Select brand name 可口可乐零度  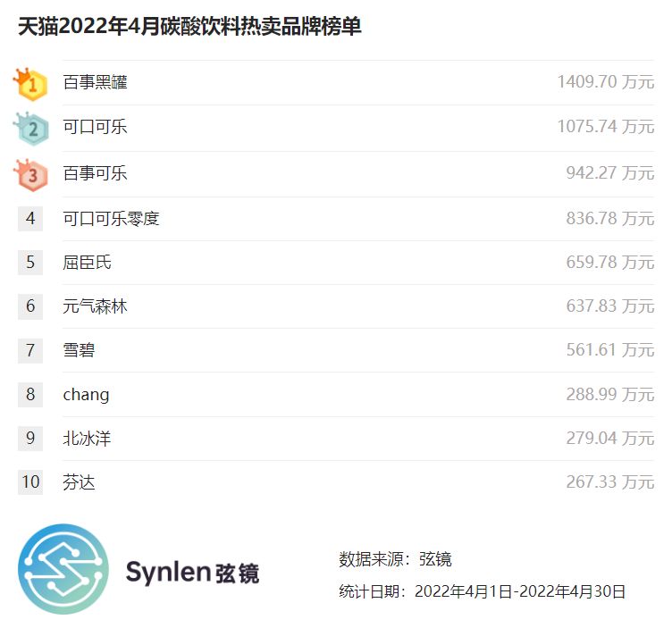pyautogui.click(x=111, y=219)
